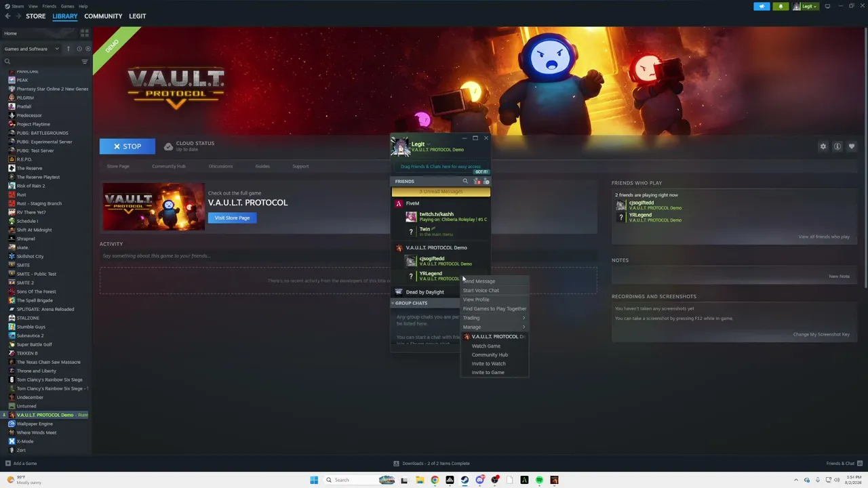Click Add a Game at bottom left
Image resolution: width=868 pixels, height=488 pixels.
[x=21, y=464]
